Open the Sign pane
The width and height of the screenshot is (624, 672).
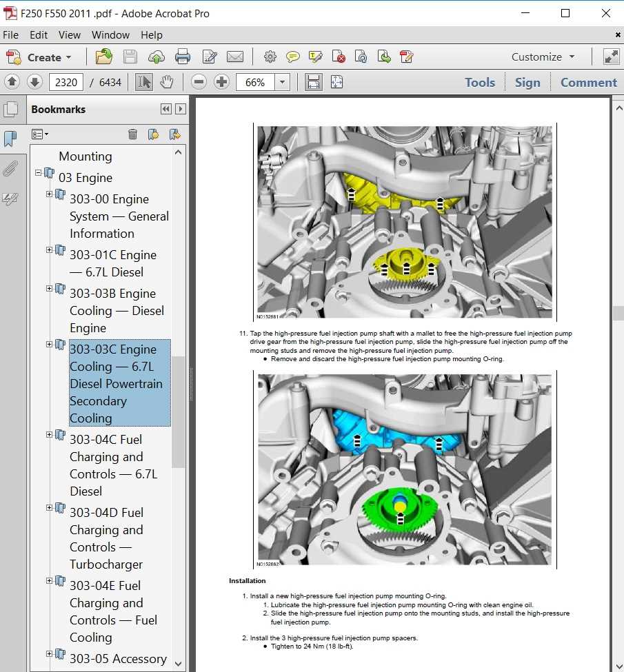(x=527, y=82)
